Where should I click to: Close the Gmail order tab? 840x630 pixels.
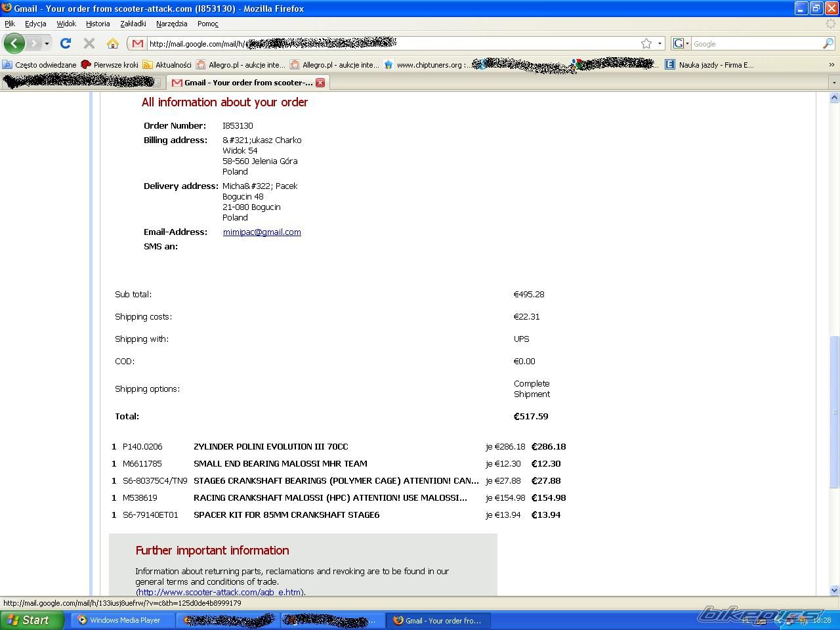click(320, 83)
